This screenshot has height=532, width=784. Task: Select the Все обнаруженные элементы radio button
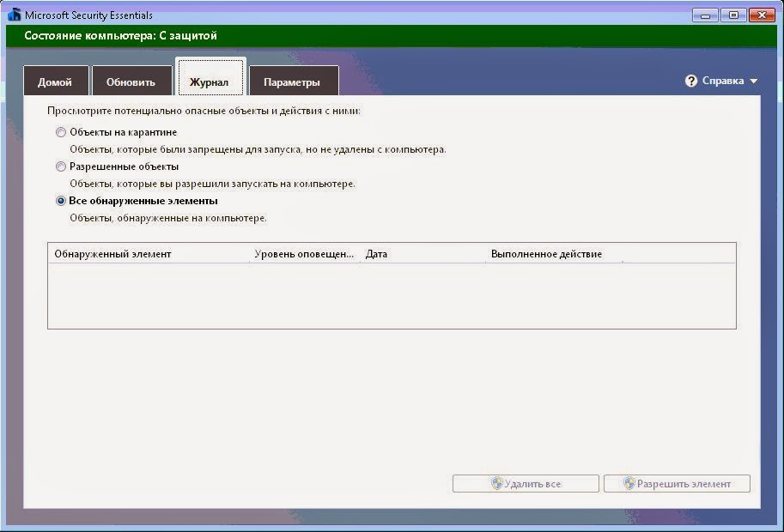(61, 201)
